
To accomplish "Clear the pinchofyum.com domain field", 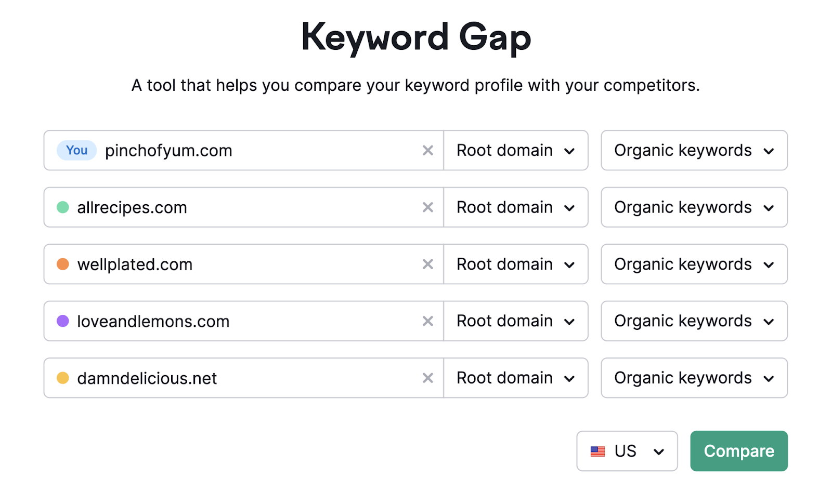I will coord(427,150).
